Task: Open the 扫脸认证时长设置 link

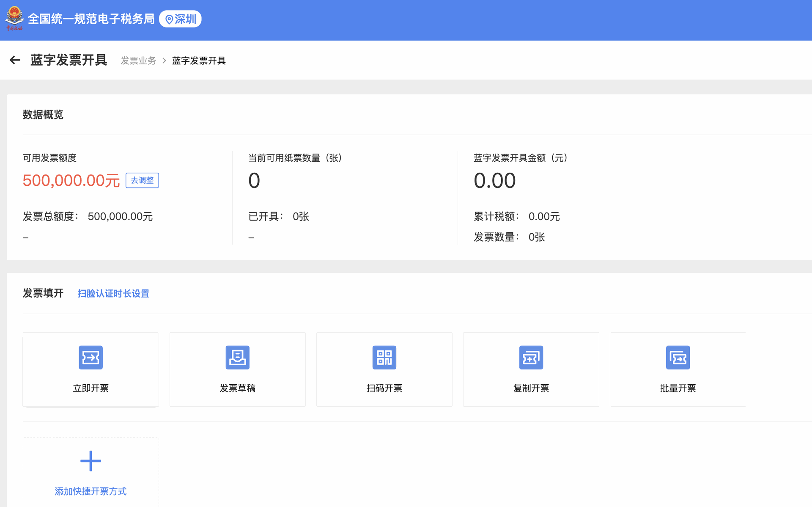Action: coord(113,293)
